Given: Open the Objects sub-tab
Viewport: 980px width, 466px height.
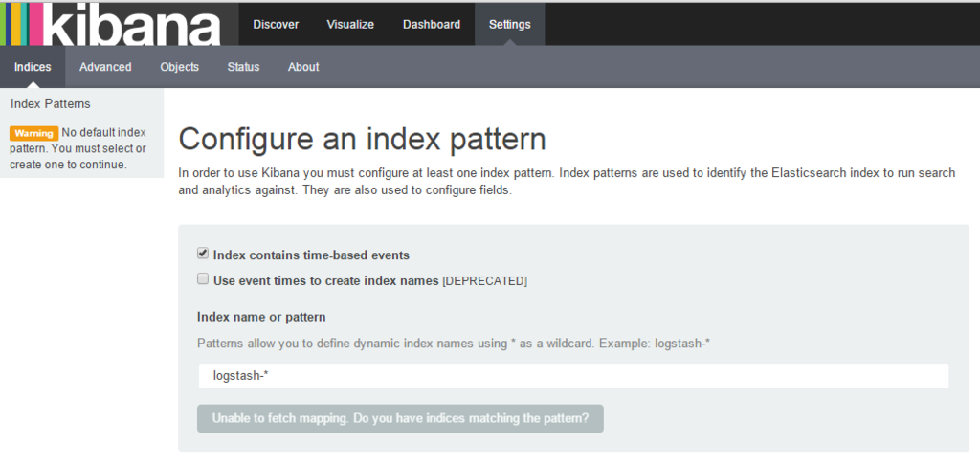Looking at the screenshot, I should [179, 67].
